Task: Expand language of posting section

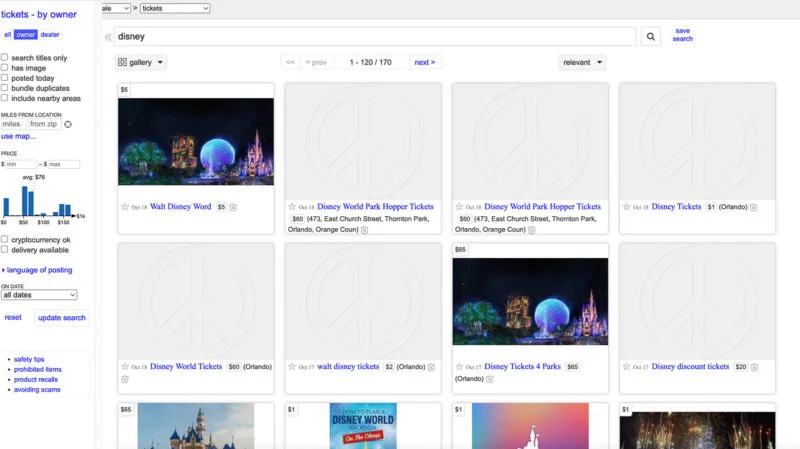Action: click(x=37, y=270)
